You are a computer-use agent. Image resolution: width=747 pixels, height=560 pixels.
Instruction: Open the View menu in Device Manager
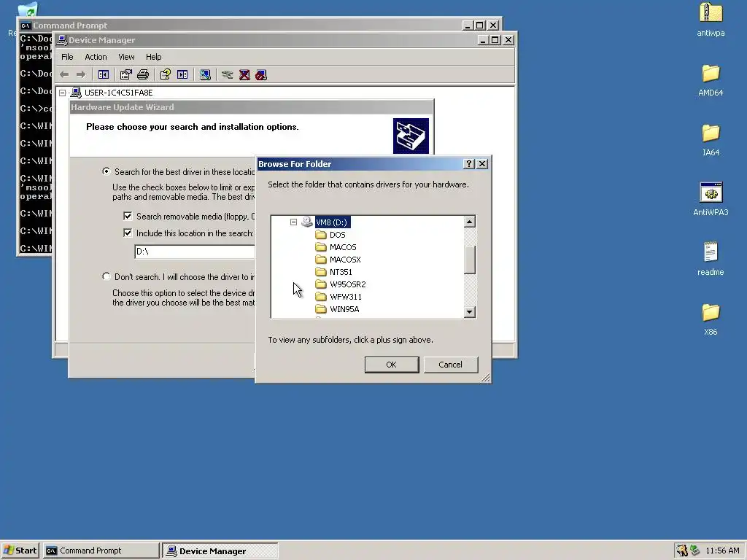[x=126, y=57]
